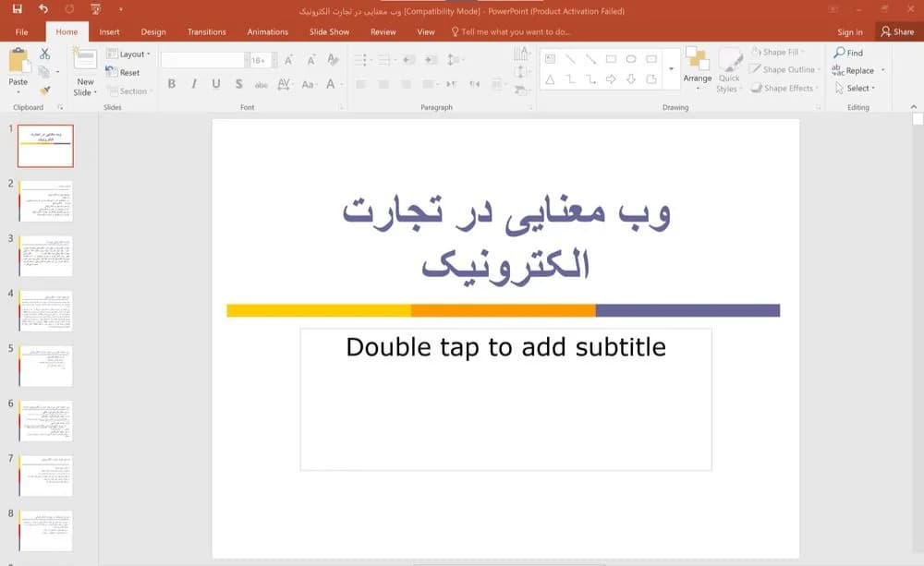The width and height of the screenshot is (924, 566).
Task: Open the font size dropdown
Action: (x=274, y=60)
